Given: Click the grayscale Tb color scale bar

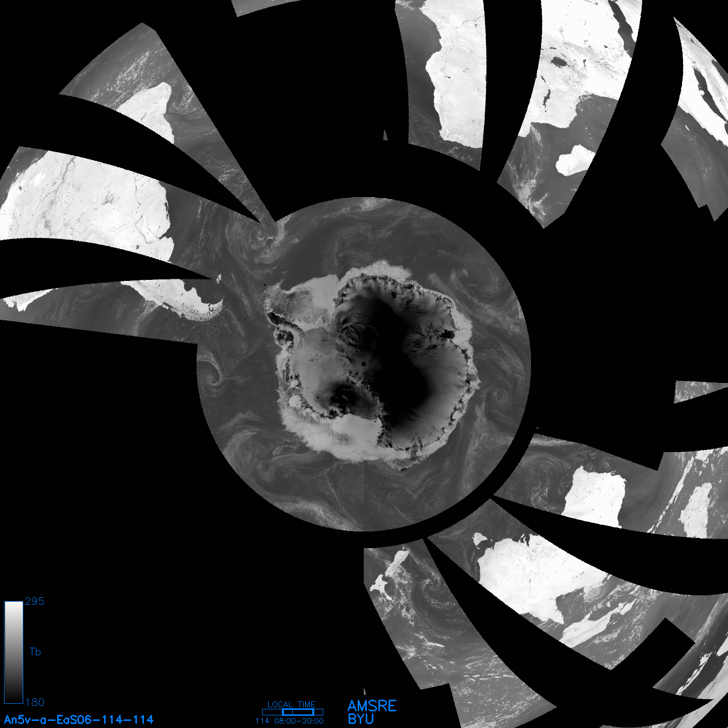Looking at the screenshot, I should pos(14,652).
